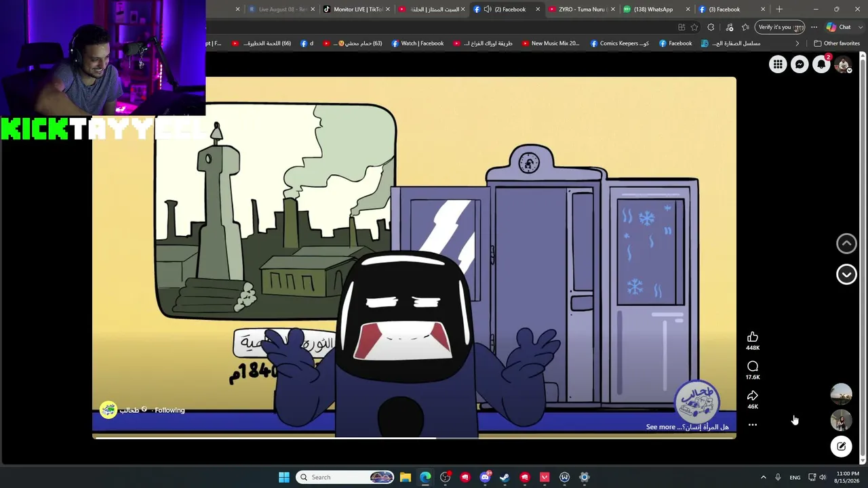The width and height of the screenshot is (868, 488).
Task: Go to the previous reel
Action: click(x=846, y=243)
